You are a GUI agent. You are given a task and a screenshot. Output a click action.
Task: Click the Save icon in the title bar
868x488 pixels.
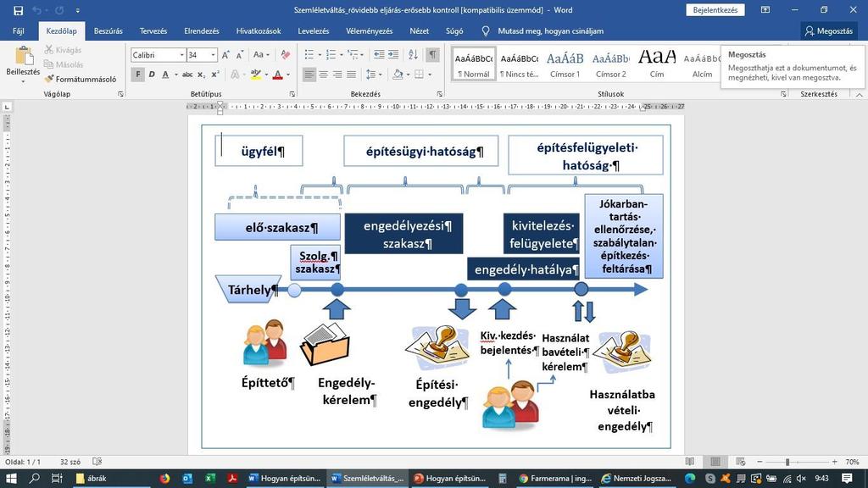[x=19, y=10]
